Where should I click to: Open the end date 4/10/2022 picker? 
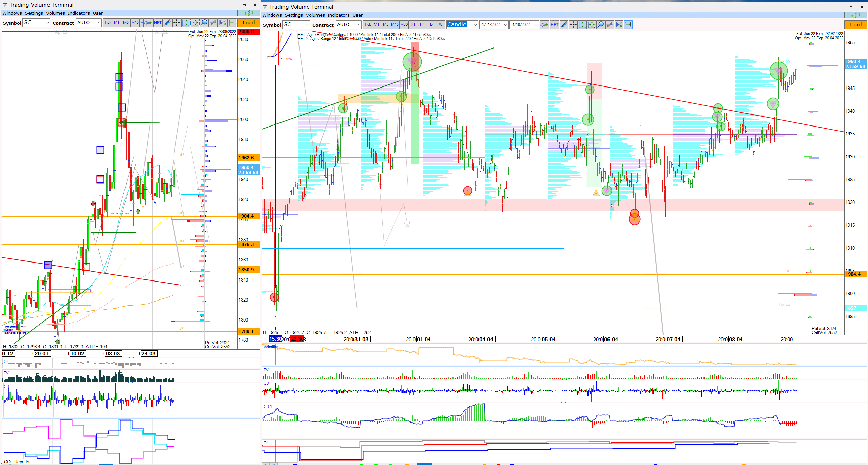coord(524,24)
